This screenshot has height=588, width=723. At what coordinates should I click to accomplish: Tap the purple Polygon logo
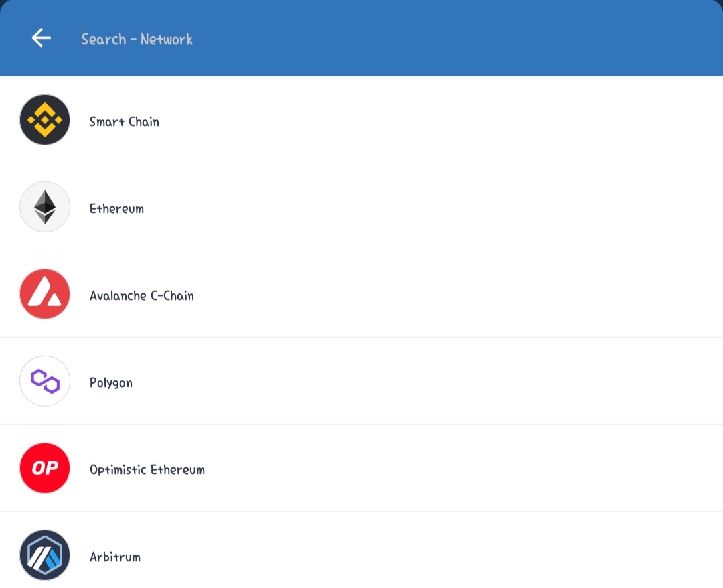pyautogui.click(x=45, y=381)
